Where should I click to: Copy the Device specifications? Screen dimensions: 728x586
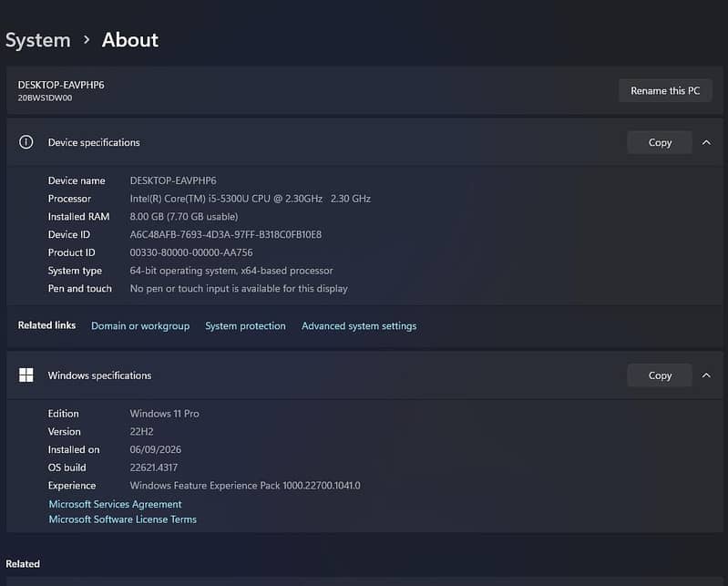(x=660, y=142)
